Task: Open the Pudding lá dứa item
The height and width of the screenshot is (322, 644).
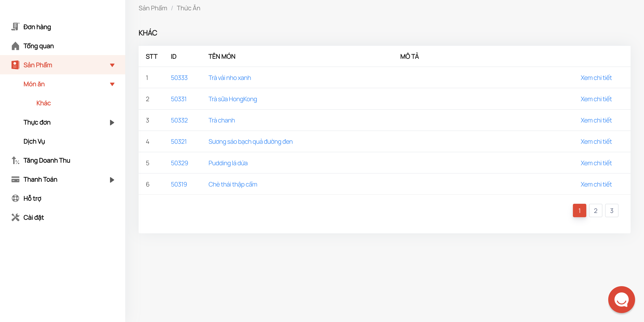Action: coord(228,163)
